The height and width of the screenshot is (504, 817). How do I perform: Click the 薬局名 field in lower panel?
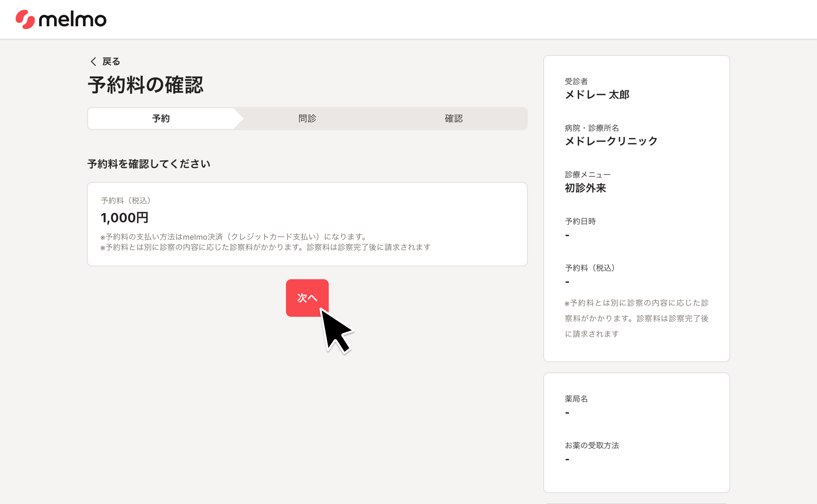coord(576,399)
